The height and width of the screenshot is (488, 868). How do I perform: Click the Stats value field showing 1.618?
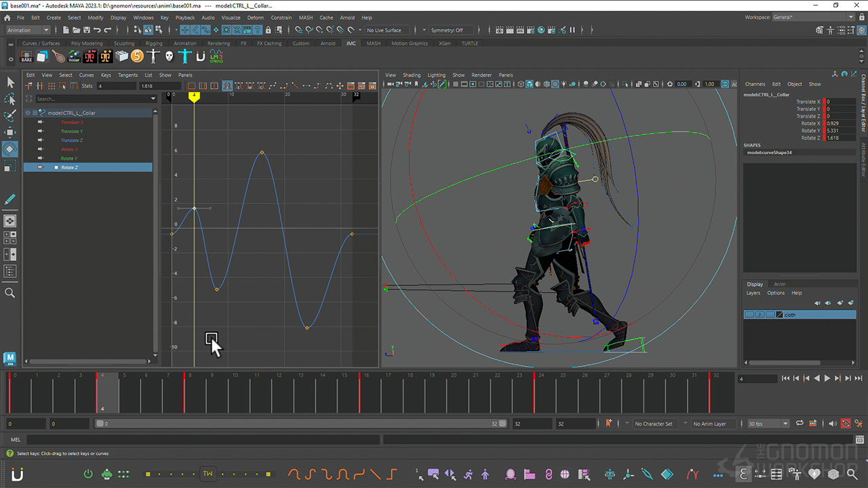159,86
